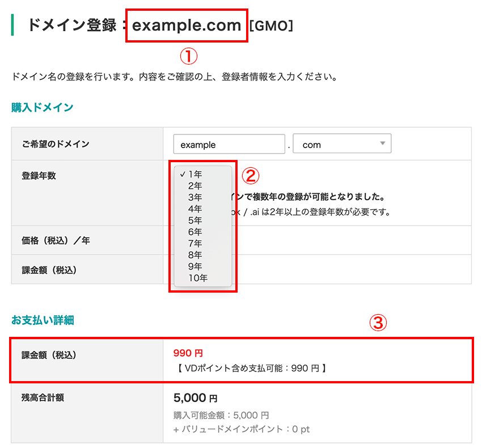Select the 1年 option in the list
482x448 pixels.
tap(195, 174)
